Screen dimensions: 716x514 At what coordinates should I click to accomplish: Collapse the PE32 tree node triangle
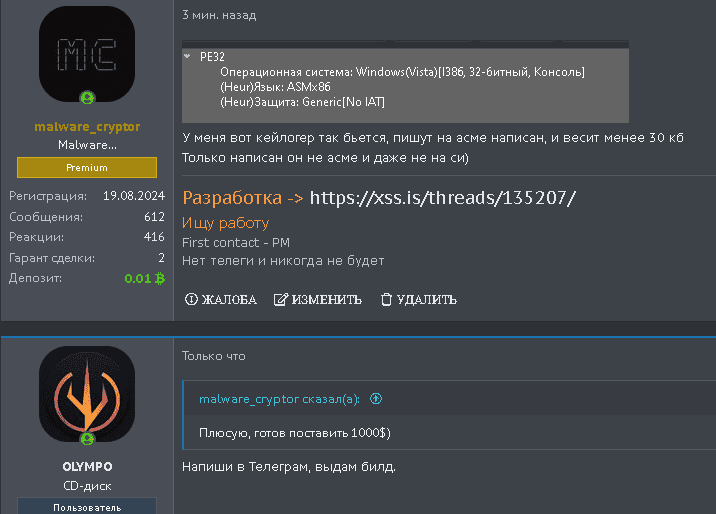(188, 57)
